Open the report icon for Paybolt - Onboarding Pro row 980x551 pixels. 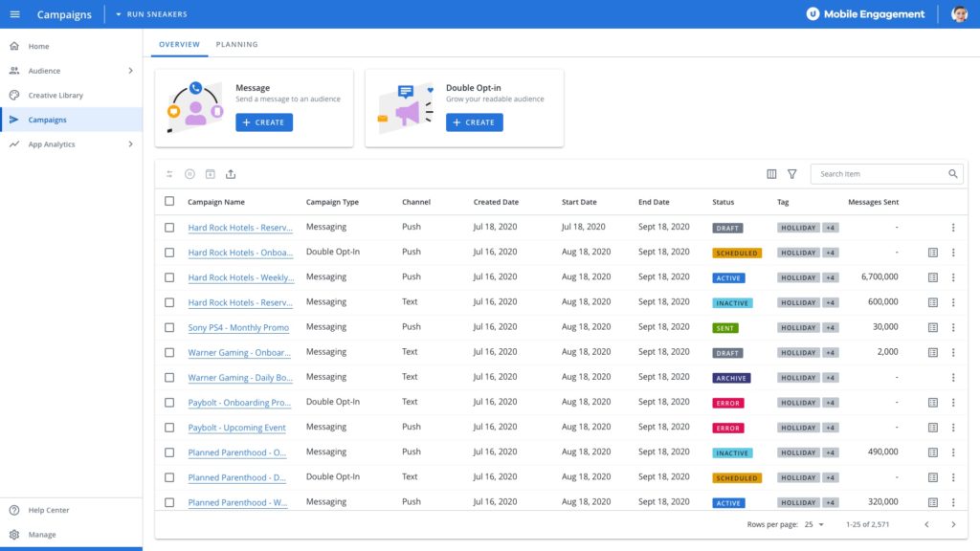click(932, 403)
